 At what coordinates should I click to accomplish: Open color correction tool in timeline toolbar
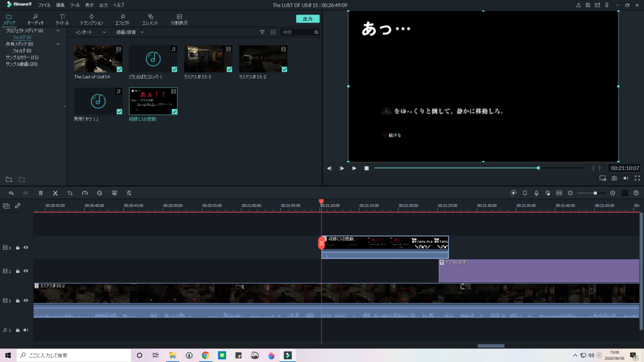coord(99,193)
